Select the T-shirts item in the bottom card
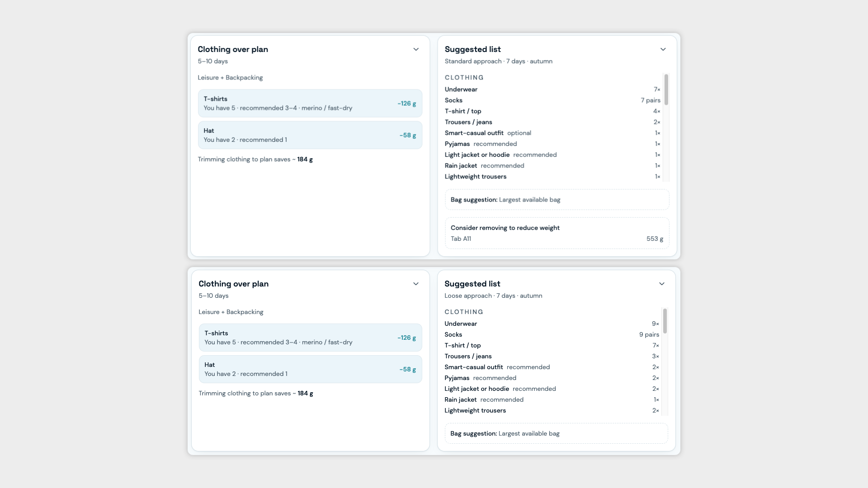868x488 pixels. tap(311, 338)
